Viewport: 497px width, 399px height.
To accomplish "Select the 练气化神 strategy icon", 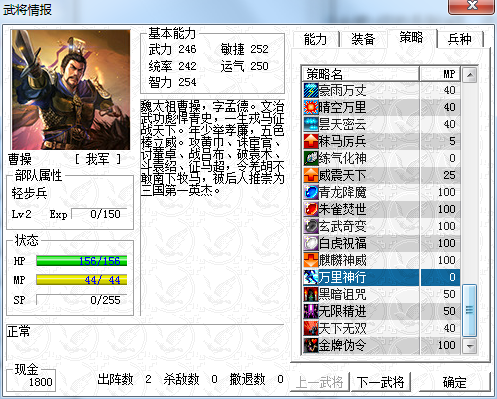I will pos(311,158).
